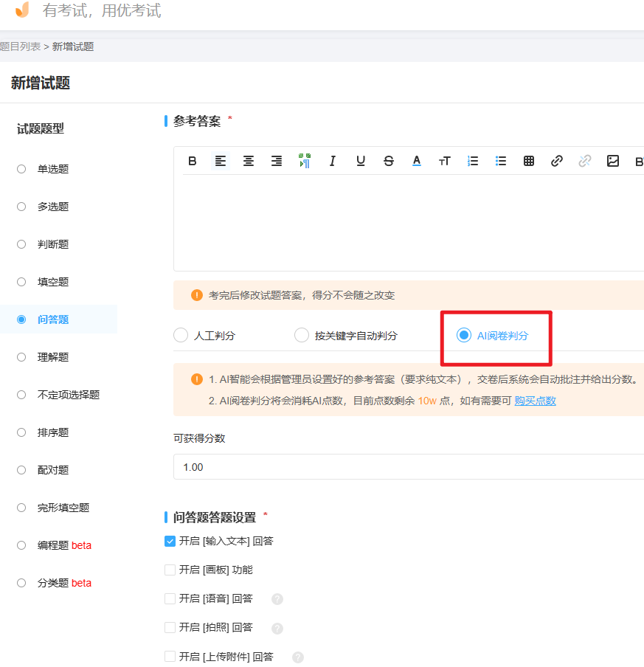This screenshot has width=644, height=667.
Task: Select the align right icon
Action: click(x=276, y=161)
